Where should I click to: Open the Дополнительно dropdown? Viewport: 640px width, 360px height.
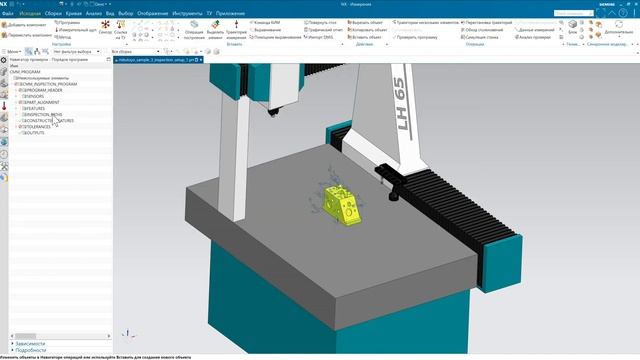click(x=619, y=28)
